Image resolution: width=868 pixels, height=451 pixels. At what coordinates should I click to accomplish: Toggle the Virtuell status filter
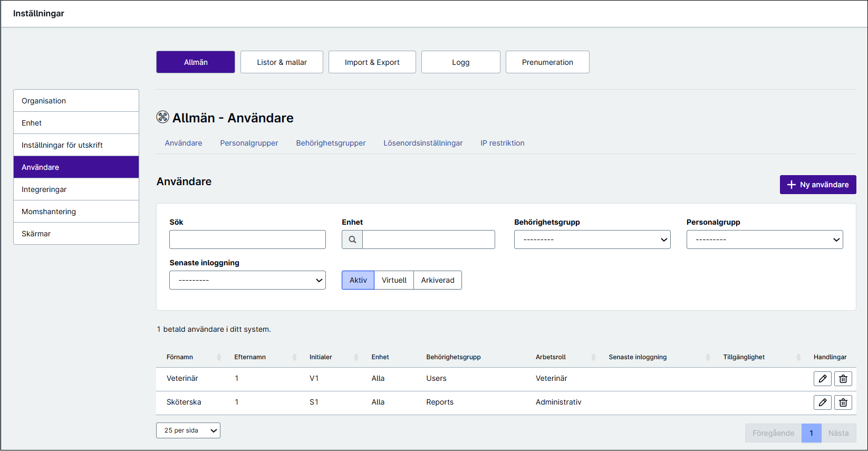tap(394, 280)
